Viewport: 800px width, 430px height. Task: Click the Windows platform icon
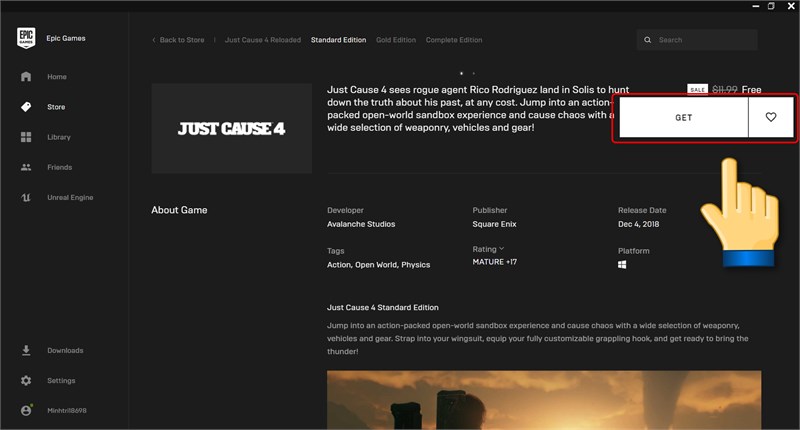(x=622, y=265)
